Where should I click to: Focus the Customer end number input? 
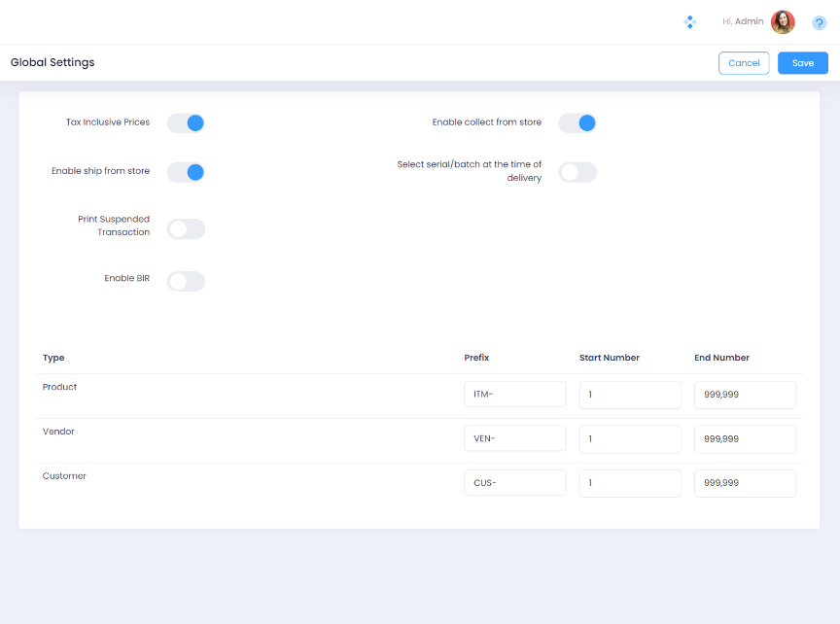pyautogui.click(x=745, y=484)
